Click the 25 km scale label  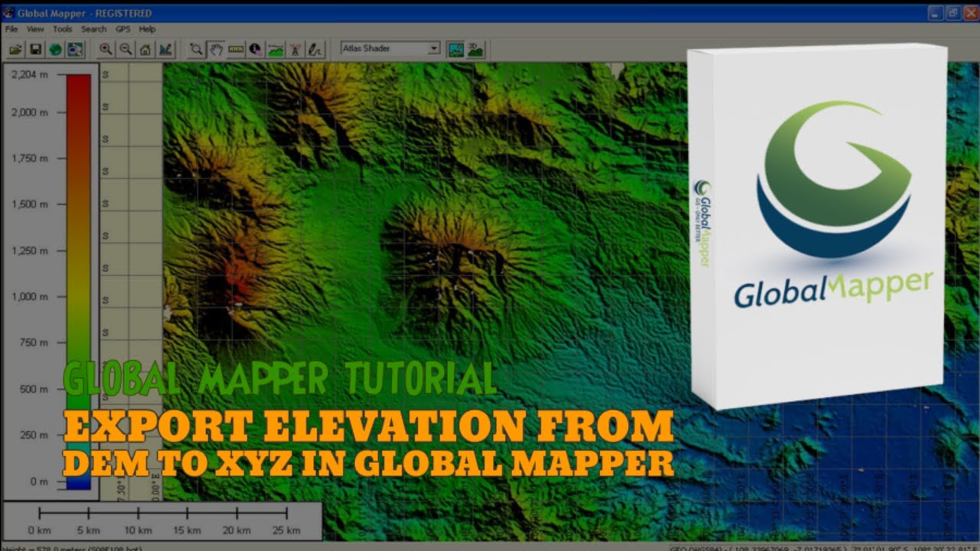tap(286, 530)
